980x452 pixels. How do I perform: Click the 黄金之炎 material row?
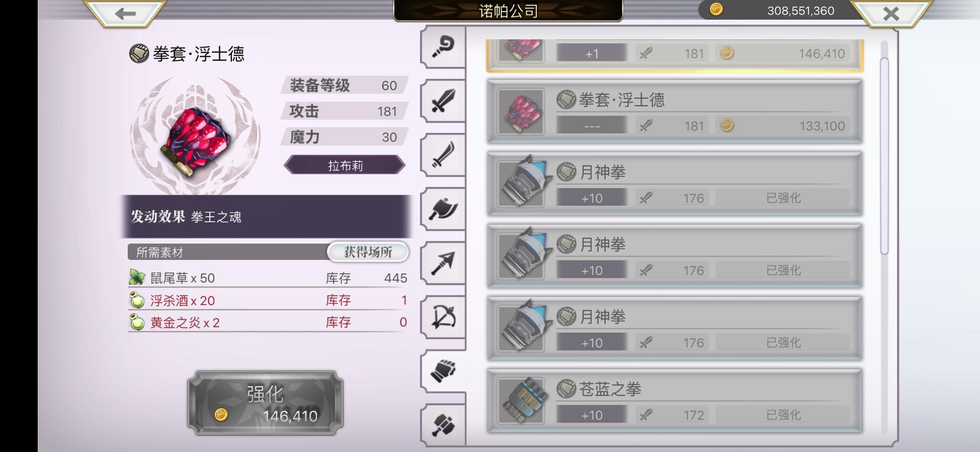coord(268,322)
